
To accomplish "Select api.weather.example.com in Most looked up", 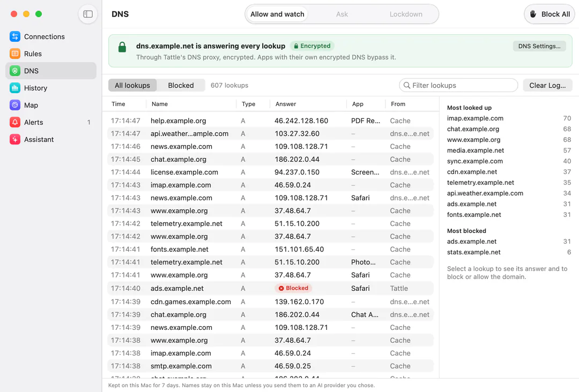I will [x=509, y=193].
